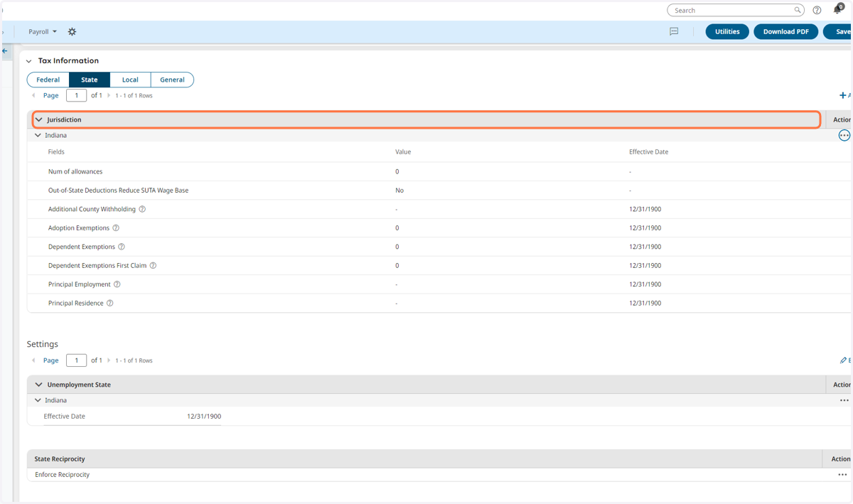853x504 pixels.
Task: Click the Unemployment State Effective Date value 12/31/1900
Action: coord(204,417)
